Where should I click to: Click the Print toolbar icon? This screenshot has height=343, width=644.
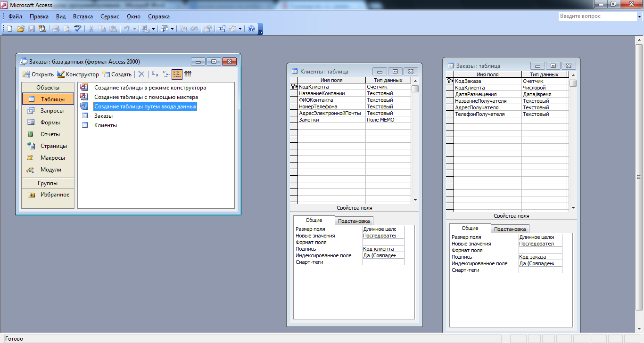(56, 29)
